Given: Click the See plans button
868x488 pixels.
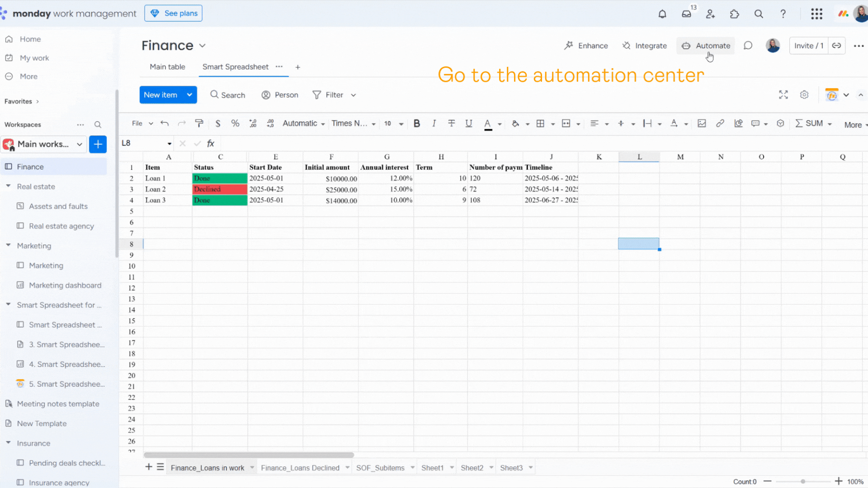Looking at the screenshot, I should tap(173, 13).
